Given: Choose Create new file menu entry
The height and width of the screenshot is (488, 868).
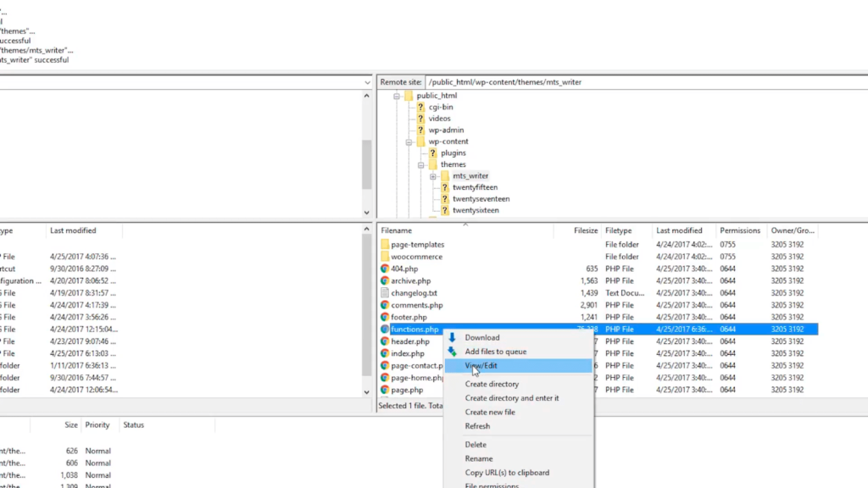Looking at the screenshot, I should pos(490,412).
